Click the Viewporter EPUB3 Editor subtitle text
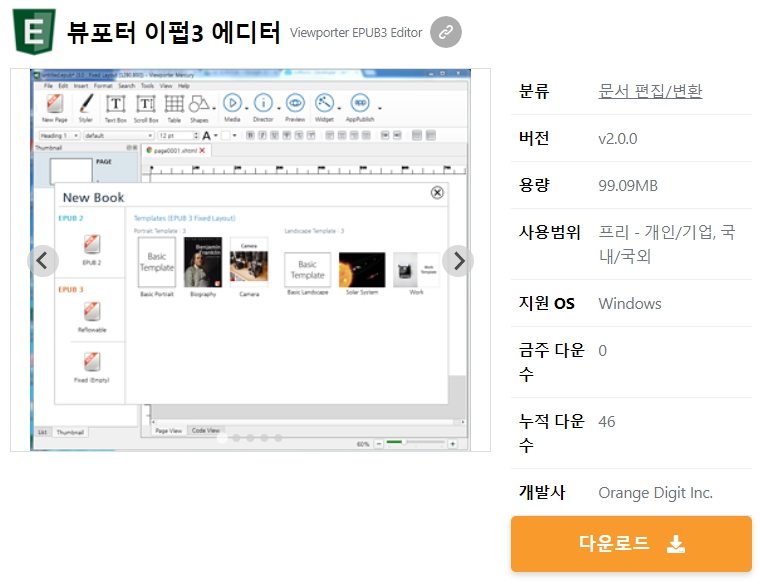This screenshot has width=760, height=583. (356, 32)
